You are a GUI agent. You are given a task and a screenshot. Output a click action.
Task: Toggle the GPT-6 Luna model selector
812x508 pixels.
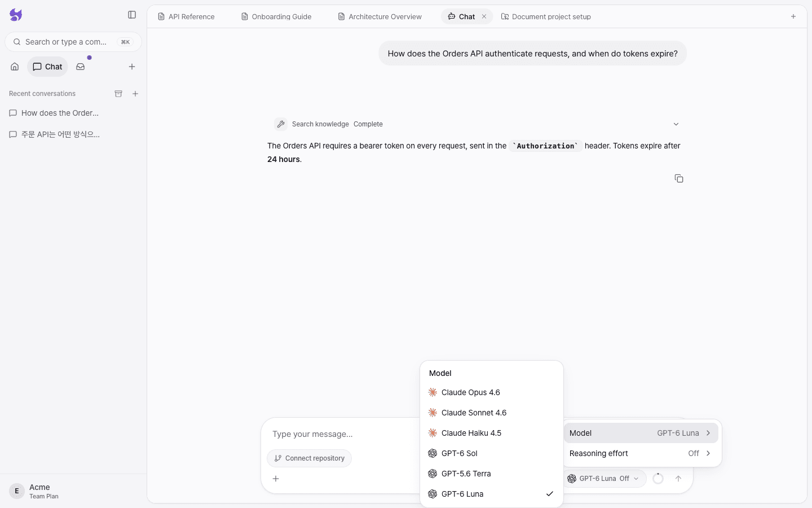pos(604,479)
